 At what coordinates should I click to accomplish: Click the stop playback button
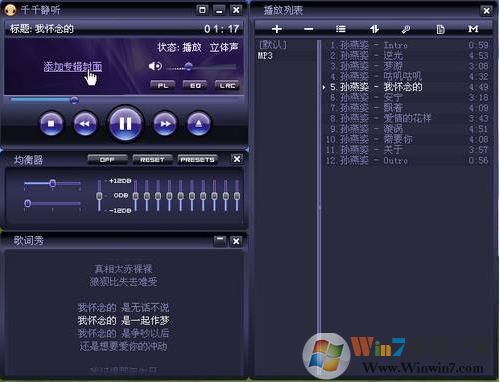(x=51, y=124)
